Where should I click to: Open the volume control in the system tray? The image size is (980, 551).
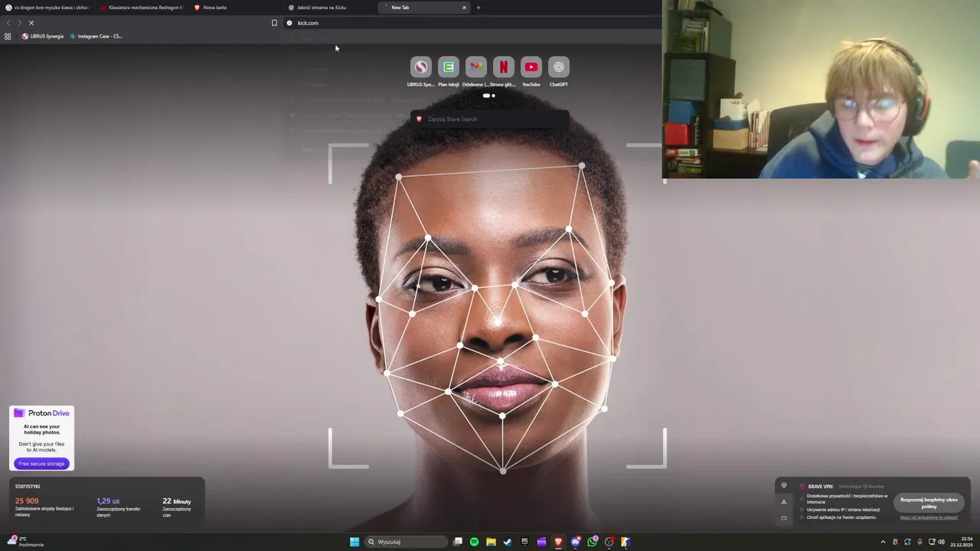click(x=941, y=542)
